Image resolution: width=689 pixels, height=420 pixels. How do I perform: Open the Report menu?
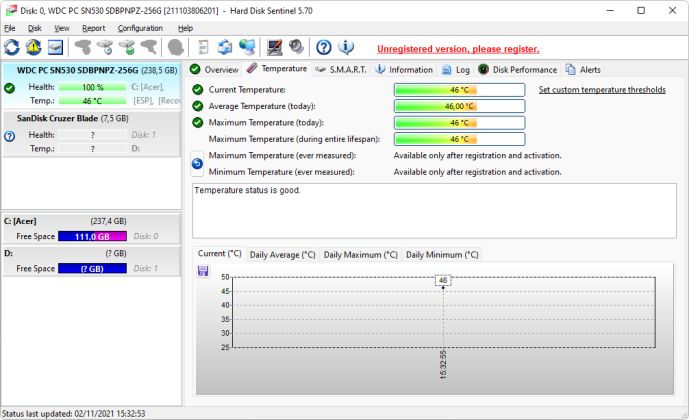pos(94,28)
